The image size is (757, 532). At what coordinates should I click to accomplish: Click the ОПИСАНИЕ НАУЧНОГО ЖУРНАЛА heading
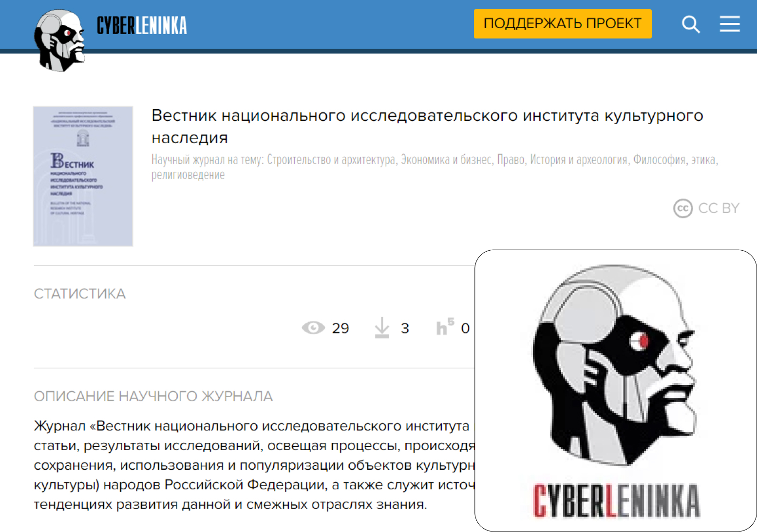tap(153, 396)
